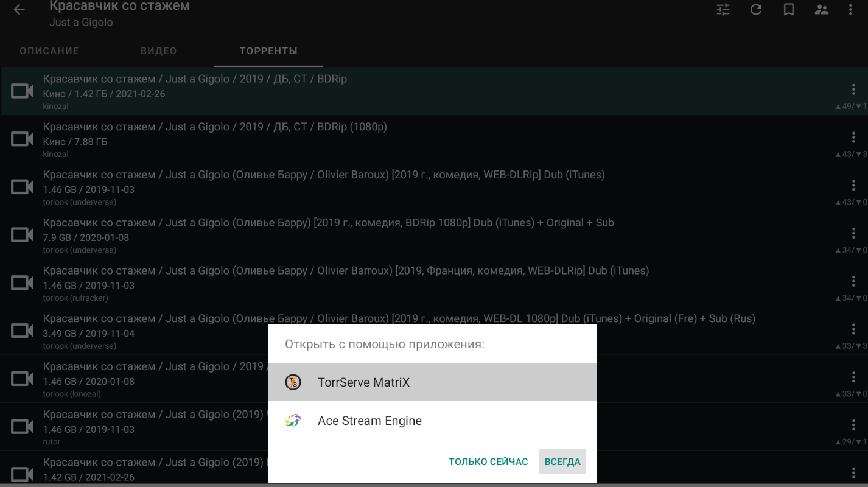The image size is (868, 487).
Task: Switch to the ОПИСАНИЕ tab
Action: (x=49, y=51)
